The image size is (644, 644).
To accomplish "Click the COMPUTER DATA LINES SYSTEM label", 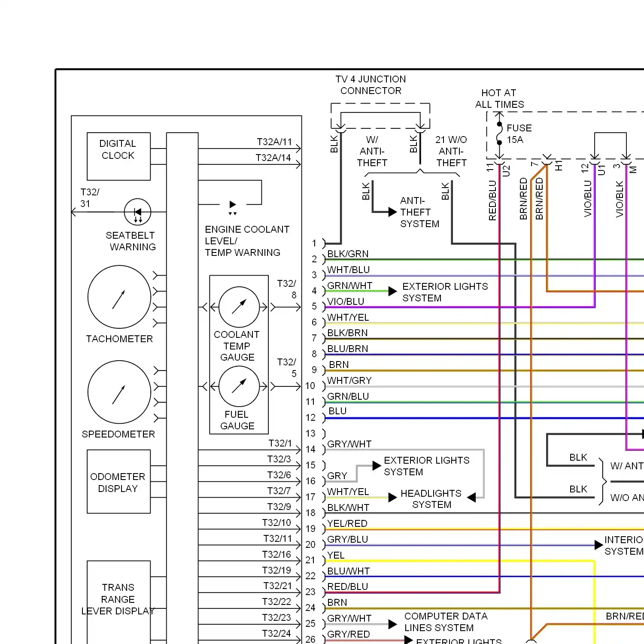I will click(x=446, y=622).
